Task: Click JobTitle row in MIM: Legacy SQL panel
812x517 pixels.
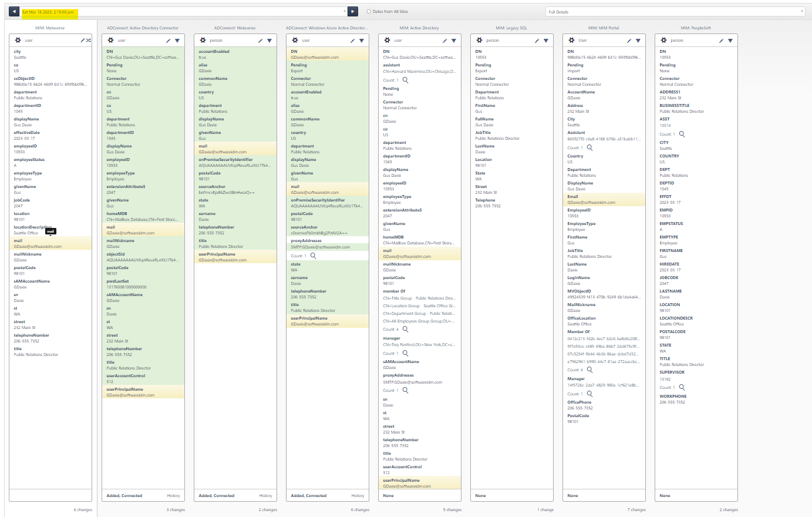Action: pyautogui.click(x=511, y=136)
